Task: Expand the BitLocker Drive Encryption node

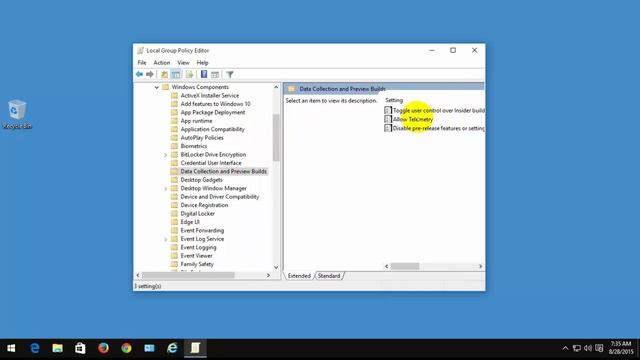Action: pos(165,155)
